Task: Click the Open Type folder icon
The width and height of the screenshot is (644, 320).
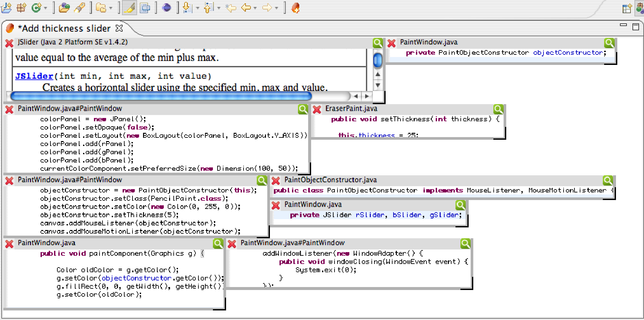Action: click(x=64, y=8)
